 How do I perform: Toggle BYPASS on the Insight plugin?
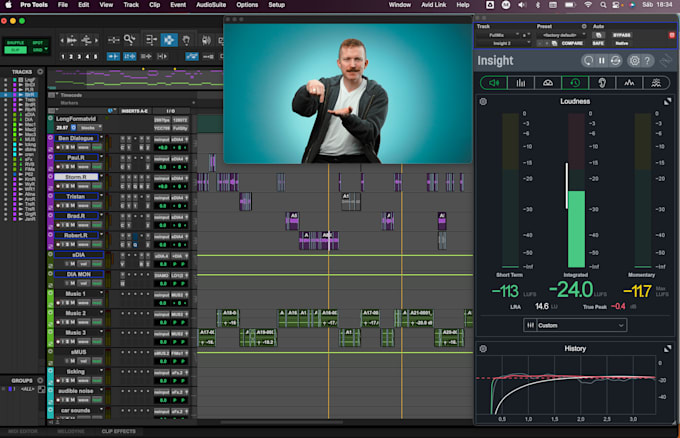621,35
